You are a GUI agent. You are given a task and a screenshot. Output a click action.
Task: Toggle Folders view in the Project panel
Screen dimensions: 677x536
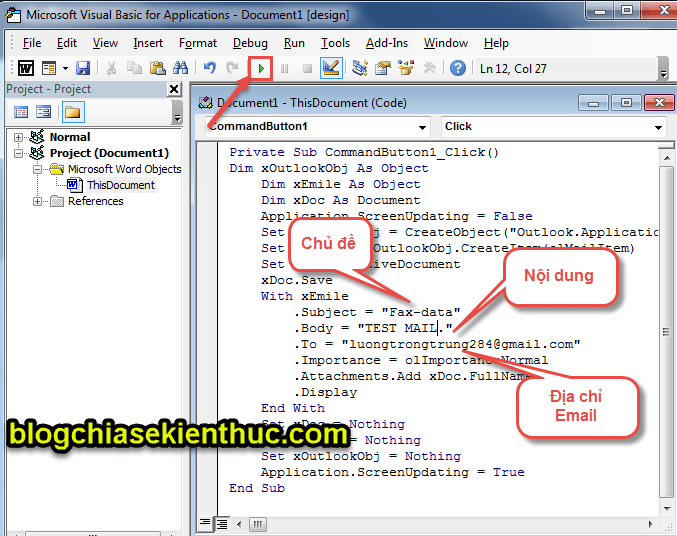coord(73,112)
